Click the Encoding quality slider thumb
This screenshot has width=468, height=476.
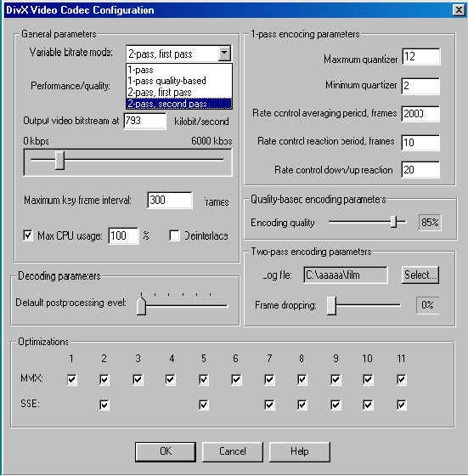[394, 222]
